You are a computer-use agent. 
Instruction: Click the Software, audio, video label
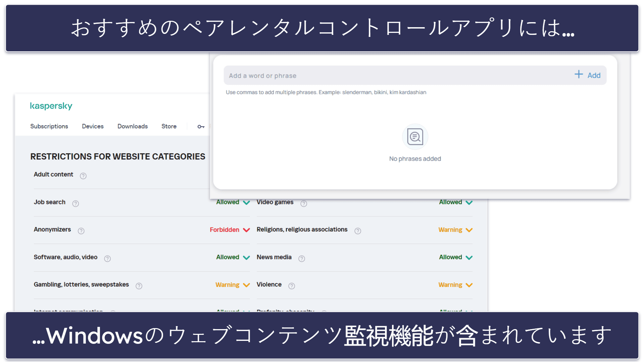tap(65, 257)
